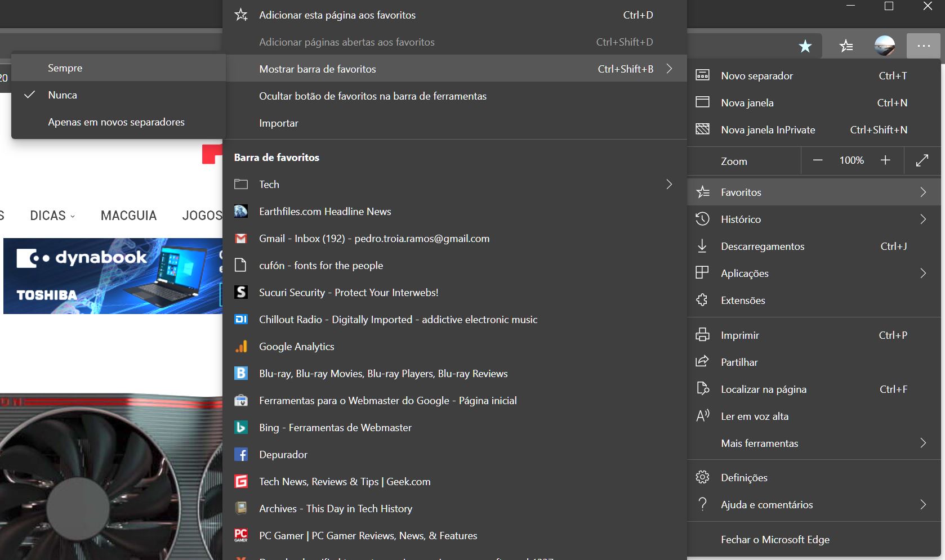Click the Definições gear icon

click(x=702, y=477)
